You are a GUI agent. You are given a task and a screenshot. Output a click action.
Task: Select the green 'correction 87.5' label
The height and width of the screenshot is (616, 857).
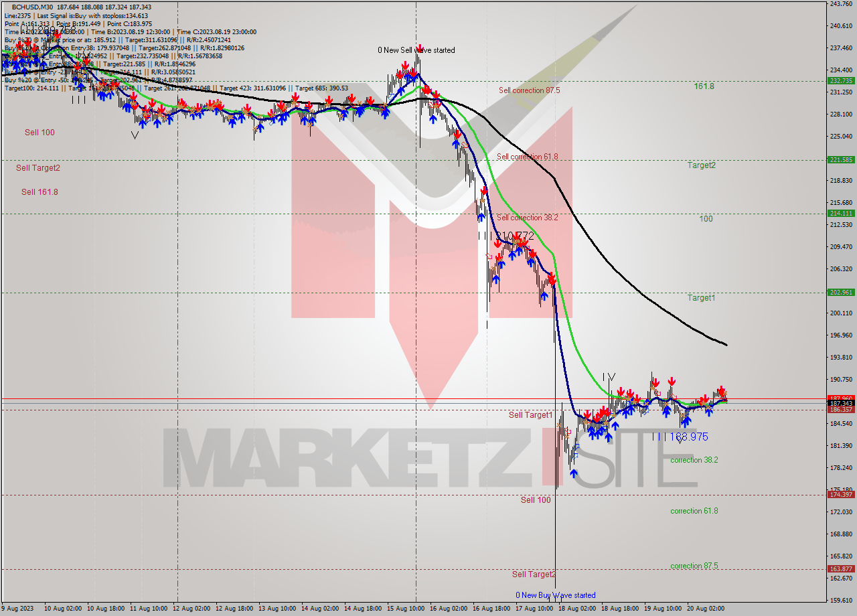[x=694, y=566]
